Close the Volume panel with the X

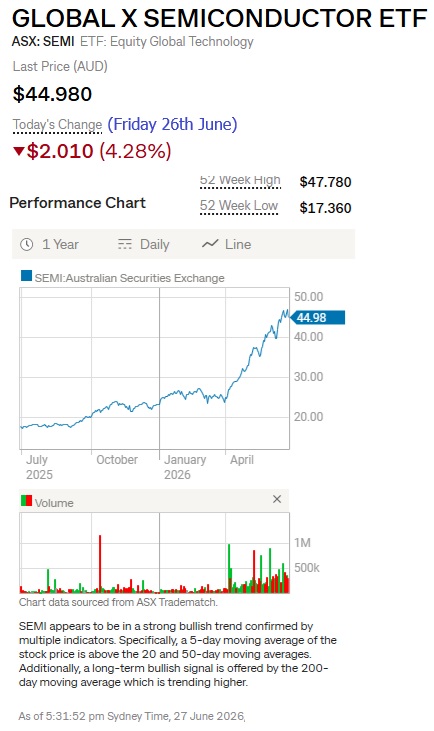(277, 499)
